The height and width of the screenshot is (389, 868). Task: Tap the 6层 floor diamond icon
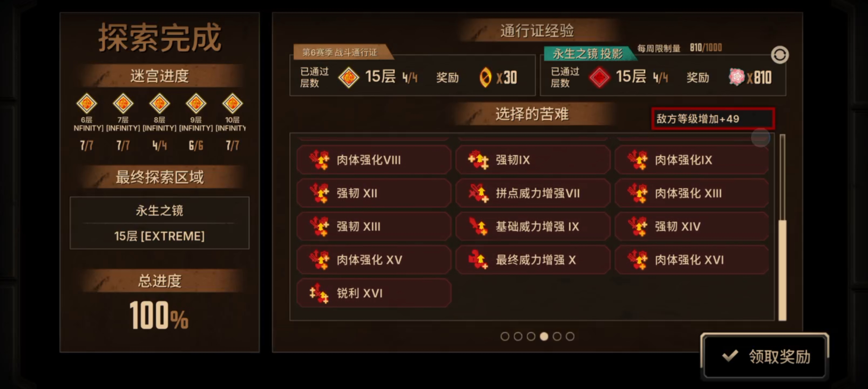click(x=87, y=104)
